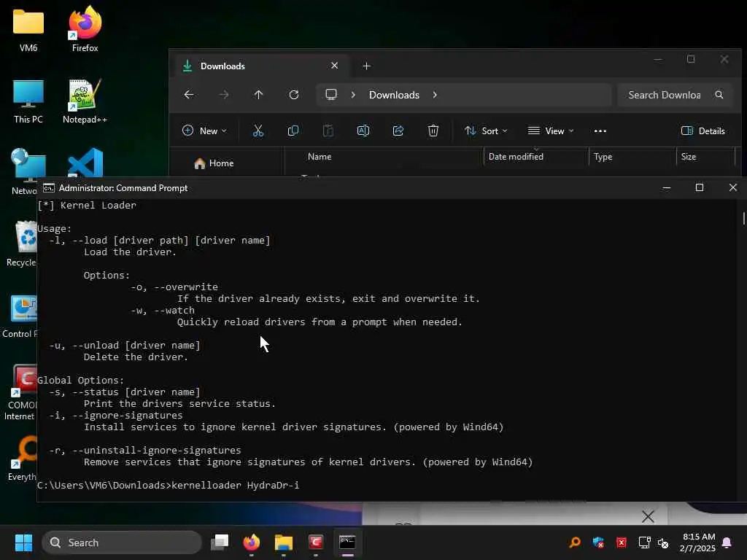This screenshot has height=560, width=747.
Task: Open the Control Panel desktop icon
Action: [21, 316]
